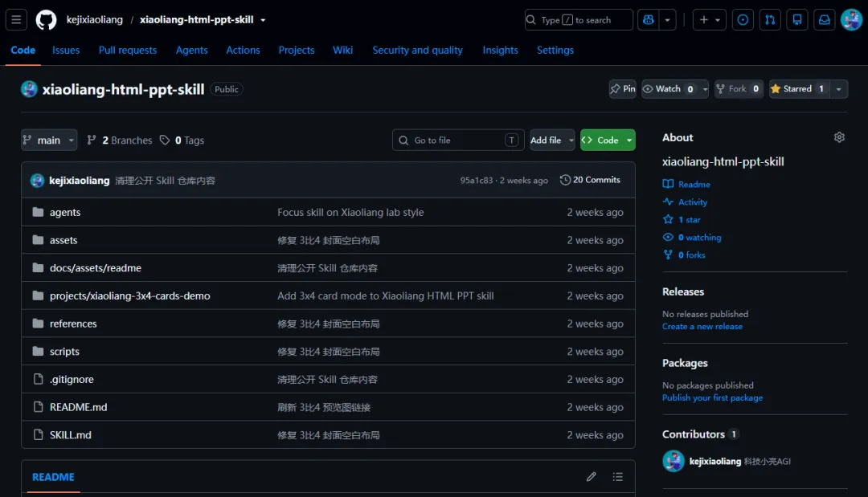Screen dimensions: 868x497
Task: Open README outline list icon
Action: [x=618, y=477]
